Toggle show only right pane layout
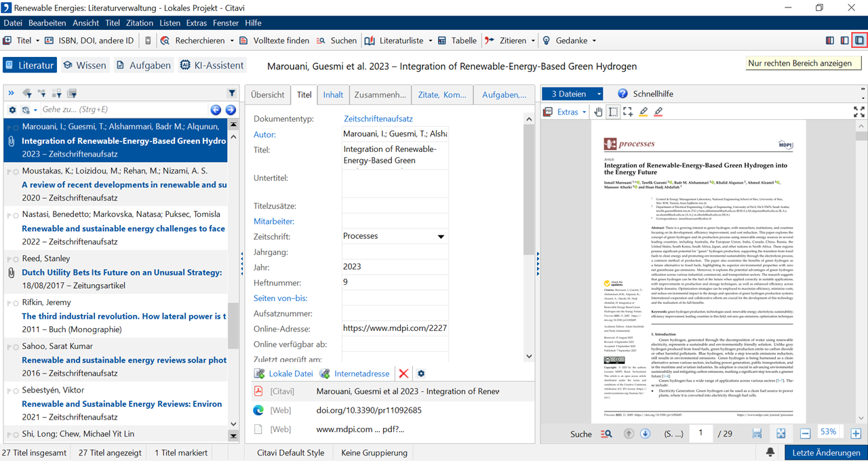Viewport: 868px width, 461px height. (859, 41)
